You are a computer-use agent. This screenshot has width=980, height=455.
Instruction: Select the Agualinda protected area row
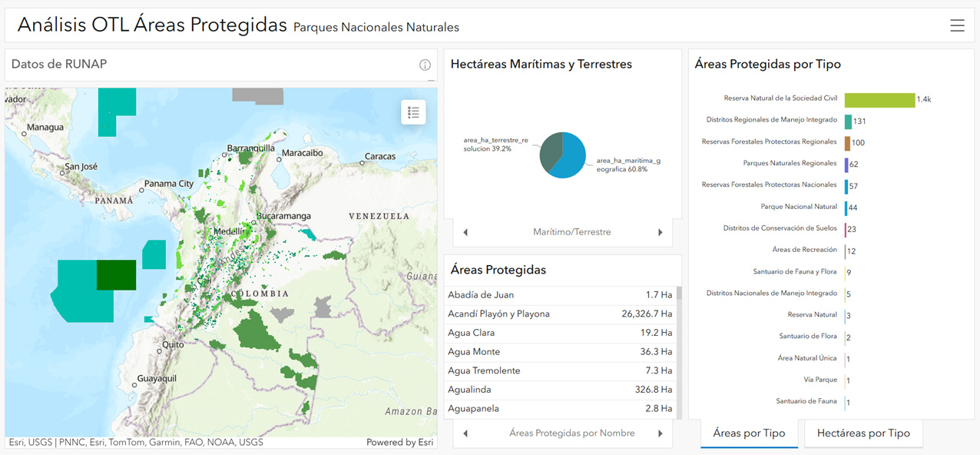(561, 390)
